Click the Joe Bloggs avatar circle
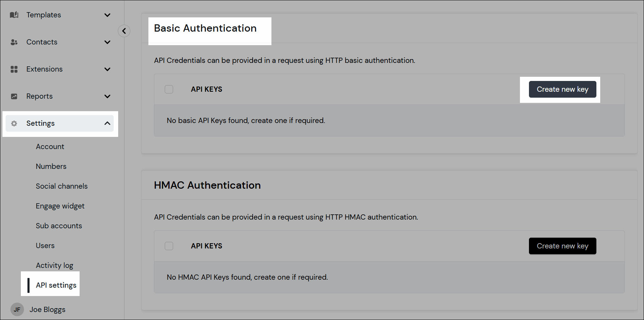 pyautogui.click(x=17, y=309)
